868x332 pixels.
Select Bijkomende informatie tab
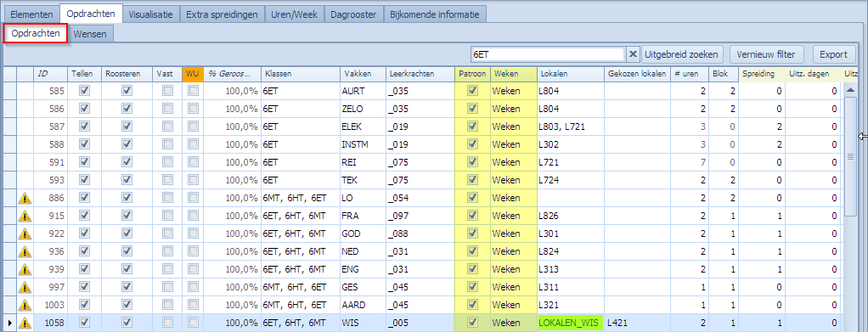(x=435, y=14)
